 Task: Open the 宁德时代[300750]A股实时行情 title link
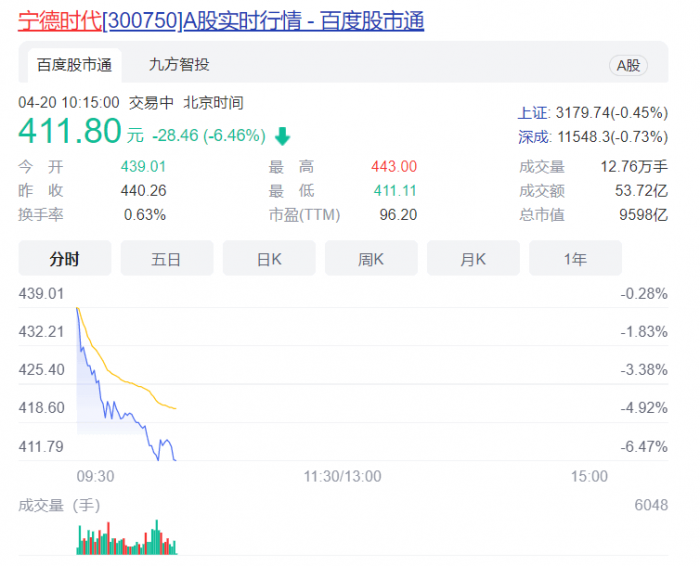pos(221,21)
